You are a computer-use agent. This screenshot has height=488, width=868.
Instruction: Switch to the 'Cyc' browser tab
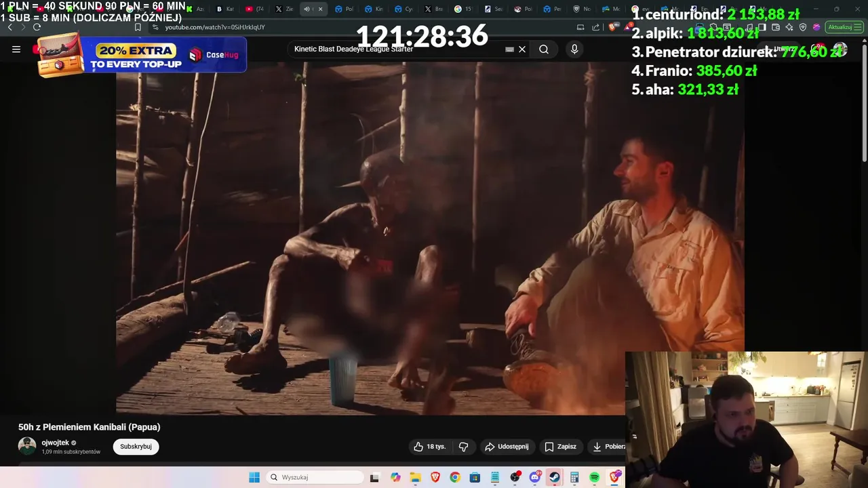click(x=403, y=9)
